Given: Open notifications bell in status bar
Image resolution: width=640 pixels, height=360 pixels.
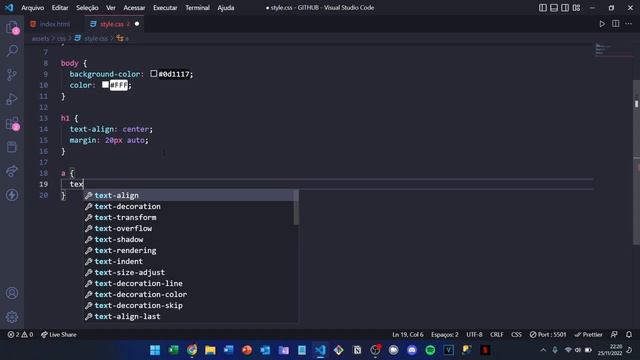Looking at the screenshot, I should [x=629, y=335].
